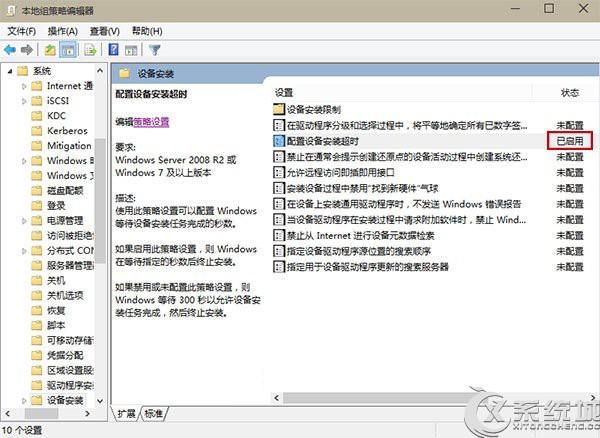Click the export list toolbar icon
600x438 pixels.
click(90, 50)
